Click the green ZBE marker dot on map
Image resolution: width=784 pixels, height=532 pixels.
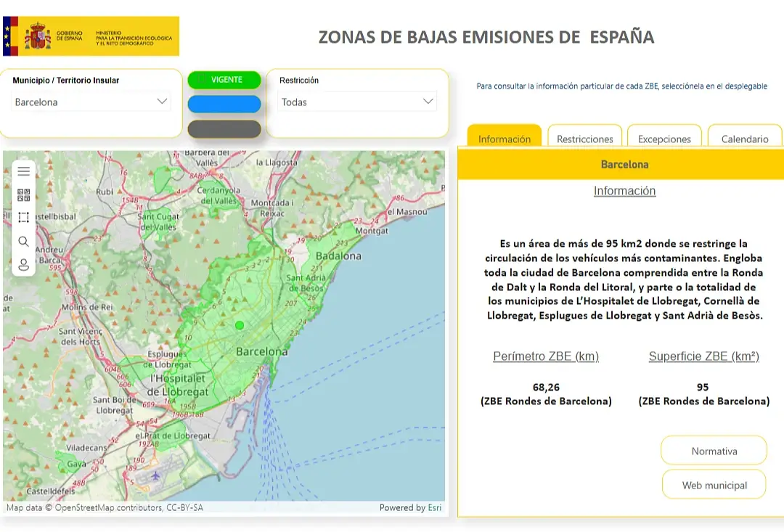(240, 325)
